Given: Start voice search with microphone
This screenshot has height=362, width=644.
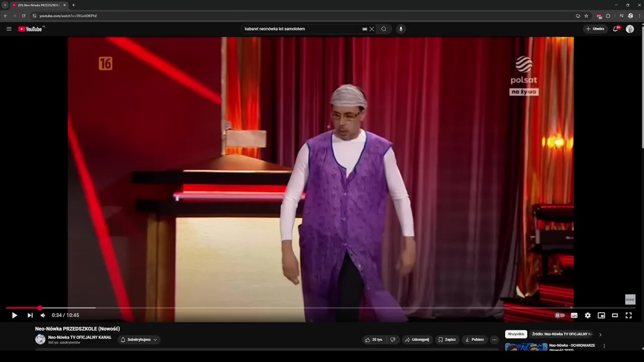Looking at the screenshot, I should coord(401,29).
